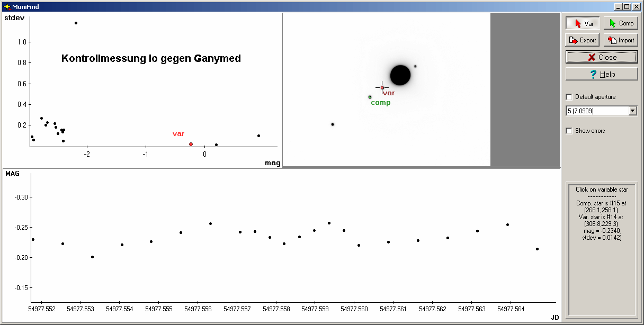The image size is (644, 325).
Task: Click the green comp star marker
Action: coord(370,97)
